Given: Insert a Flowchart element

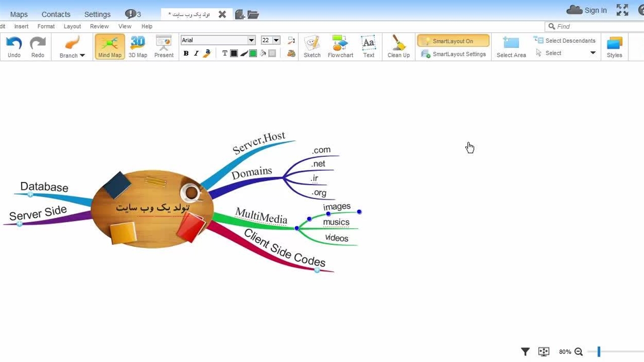Looking at the screenshot, I should point(340,47).
